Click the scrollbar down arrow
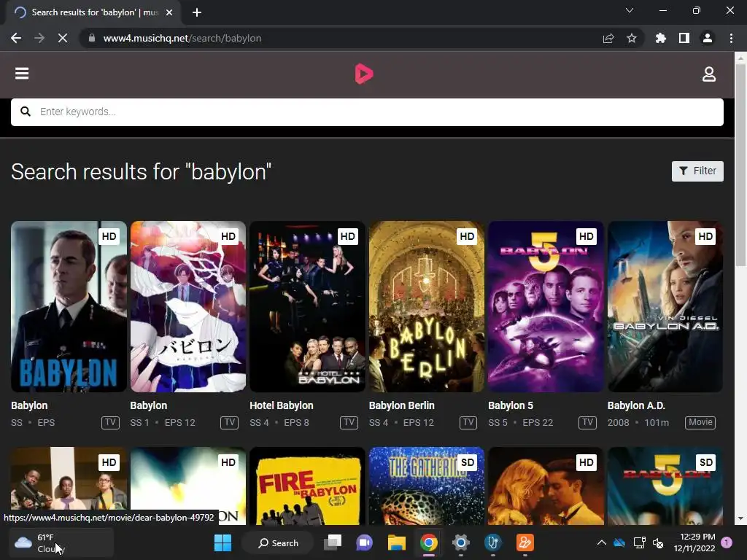Screen dimensions: 747x560 [x=740, y=518]
